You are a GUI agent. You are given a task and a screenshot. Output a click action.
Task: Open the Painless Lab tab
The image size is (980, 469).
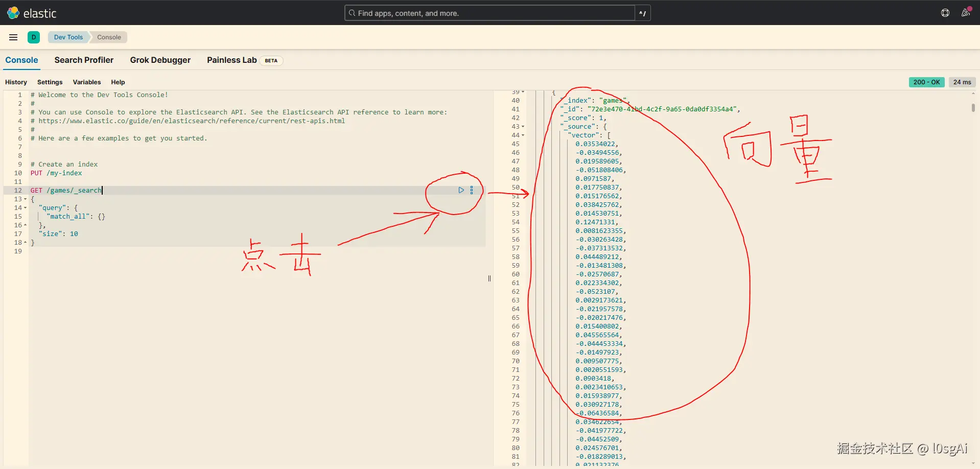coord(232,60)
